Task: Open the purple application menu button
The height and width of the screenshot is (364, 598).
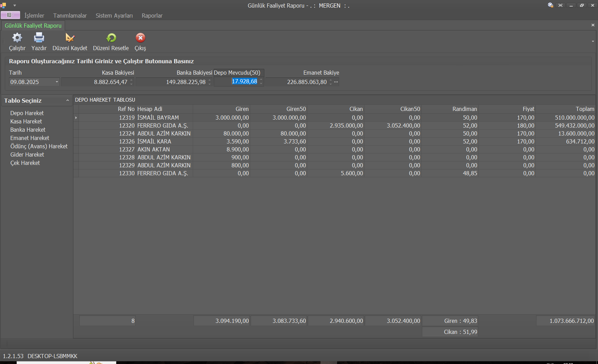Action: click(x=10, y=15)
